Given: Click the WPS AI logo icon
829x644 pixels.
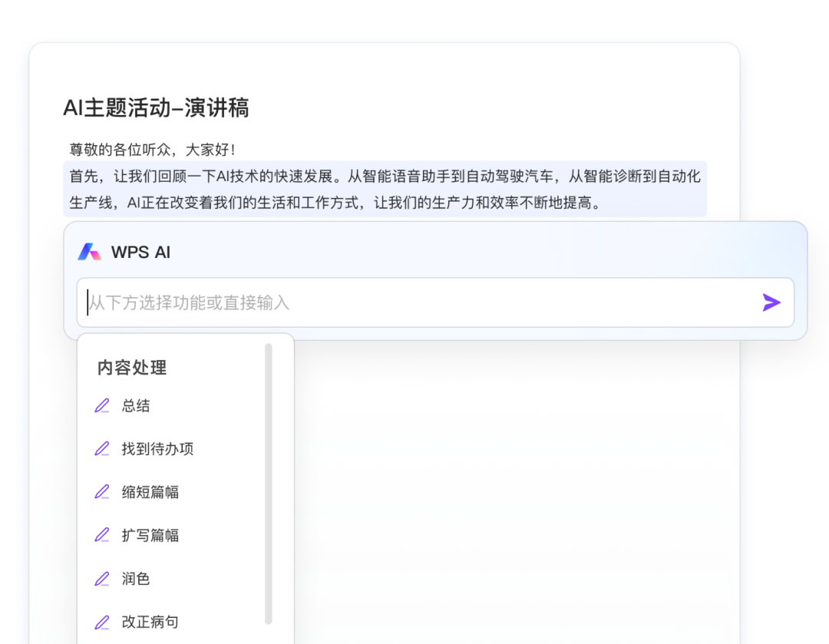Looking at the screenshot, I should click(89, 253).
